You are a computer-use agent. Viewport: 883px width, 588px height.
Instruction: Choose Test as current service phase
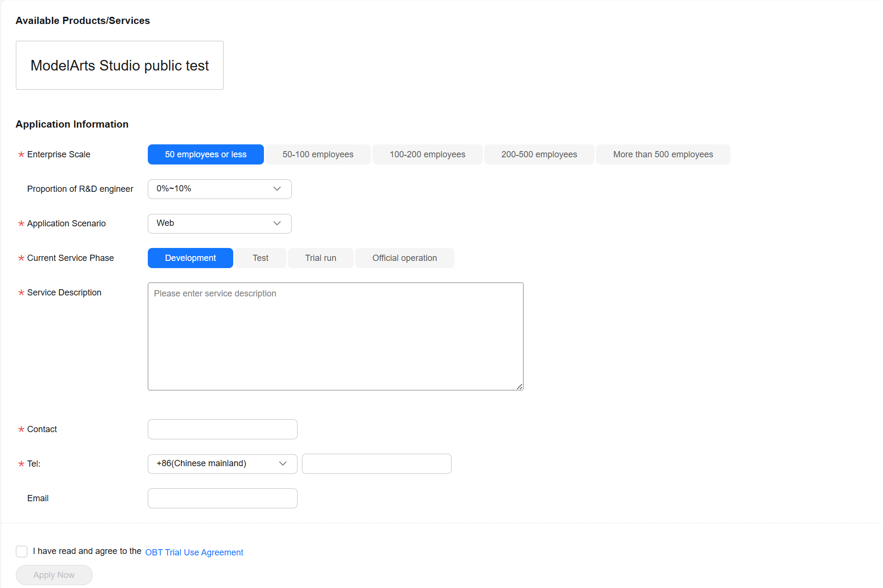(x=261, y=258)
